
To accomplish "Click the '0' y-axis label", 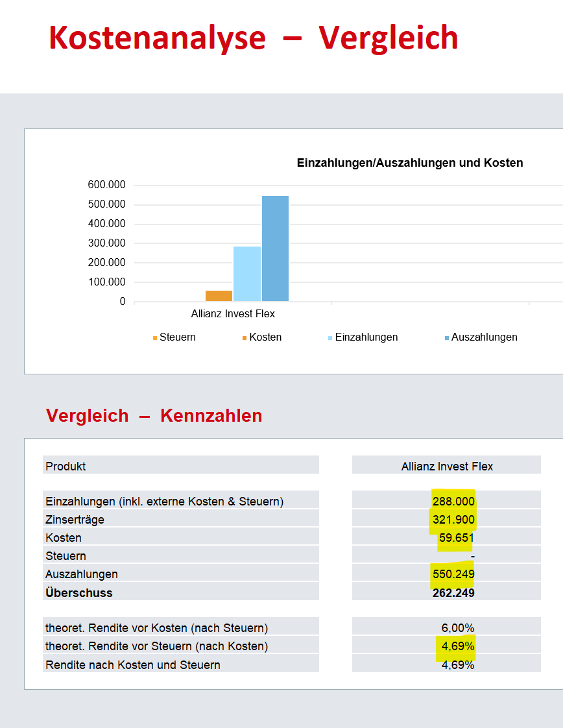I will (123, 302).
